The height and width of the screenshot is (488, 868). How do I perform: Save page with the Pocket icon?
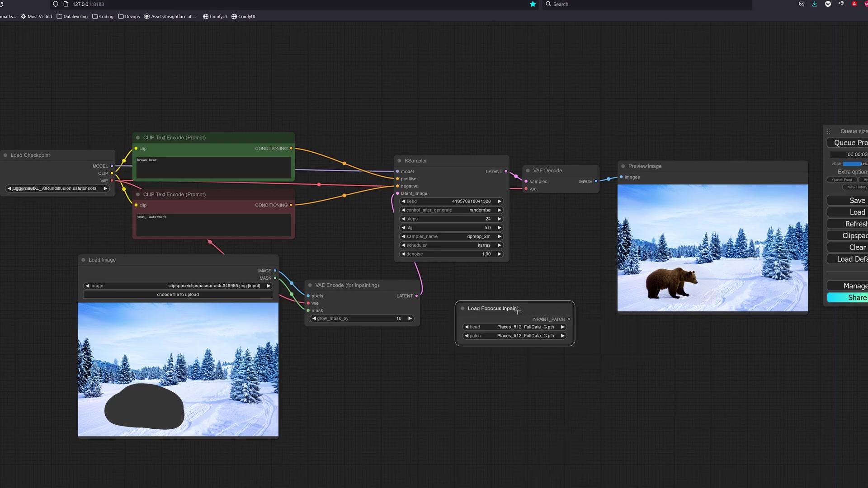pyautogui.click(x=801, y=4)
